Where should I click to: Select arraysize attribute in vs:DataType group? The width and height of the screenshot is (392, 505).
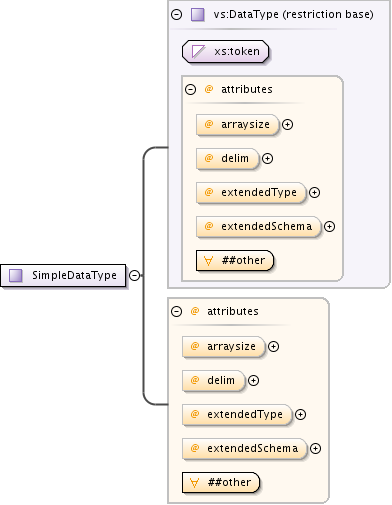[x=238, y=125]
